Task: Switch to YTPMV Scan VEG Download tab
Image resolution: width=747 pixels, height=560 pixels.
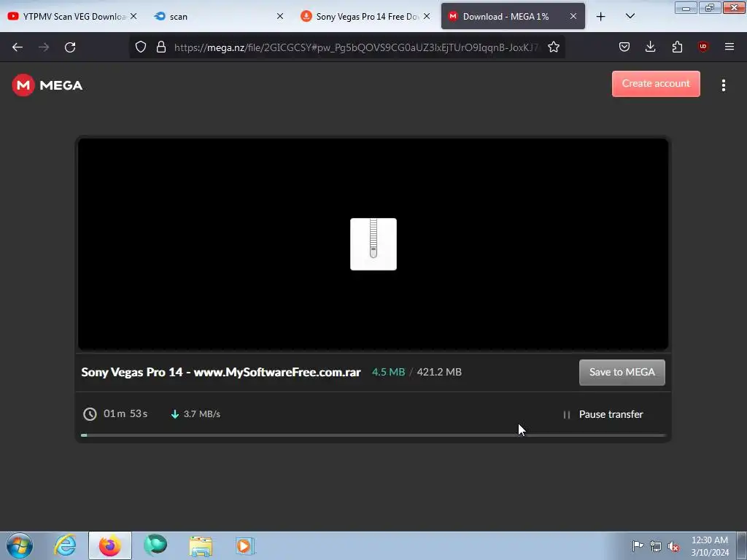Action: pyautogui.click(x=71, y=16)
